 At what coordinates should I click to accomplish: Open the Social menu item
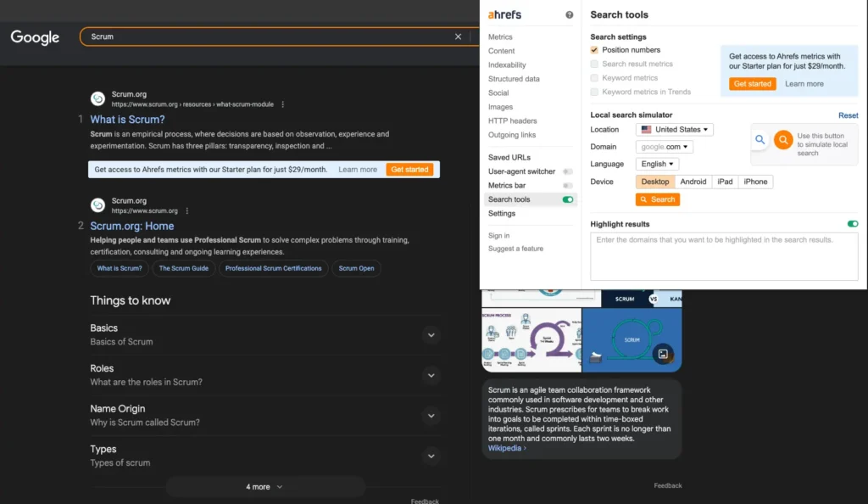click(498, 93)
